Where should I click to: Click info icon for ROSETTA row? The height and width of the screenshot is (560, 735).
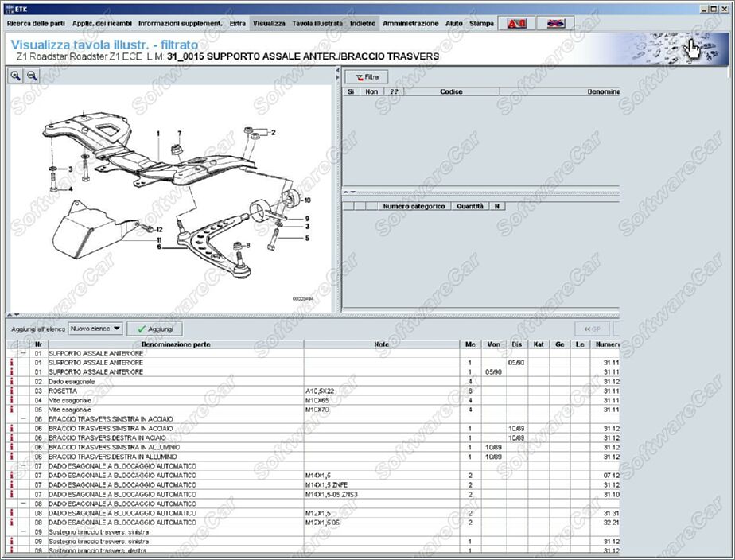point(12,391)
